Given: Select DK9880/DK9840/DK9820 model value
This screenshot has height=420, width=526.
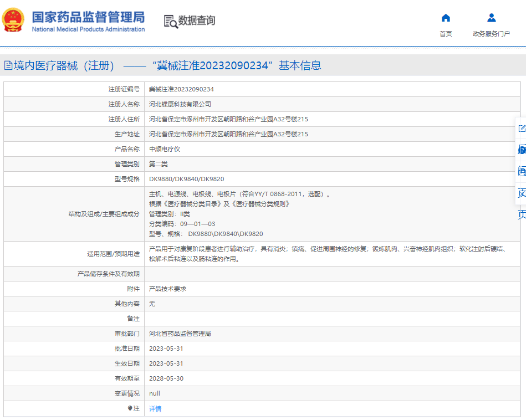Looking at the screenshot, I should pos(187,179).
